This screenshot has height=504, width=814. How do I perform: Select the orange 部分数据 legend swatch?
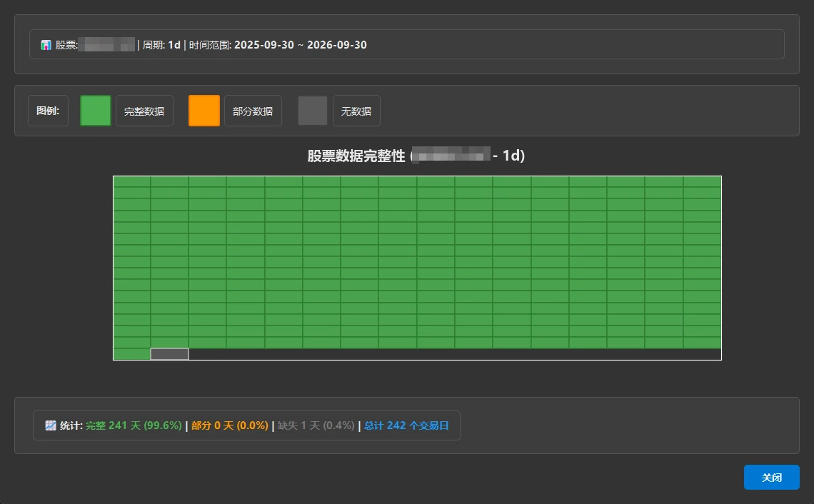(204, 111)
